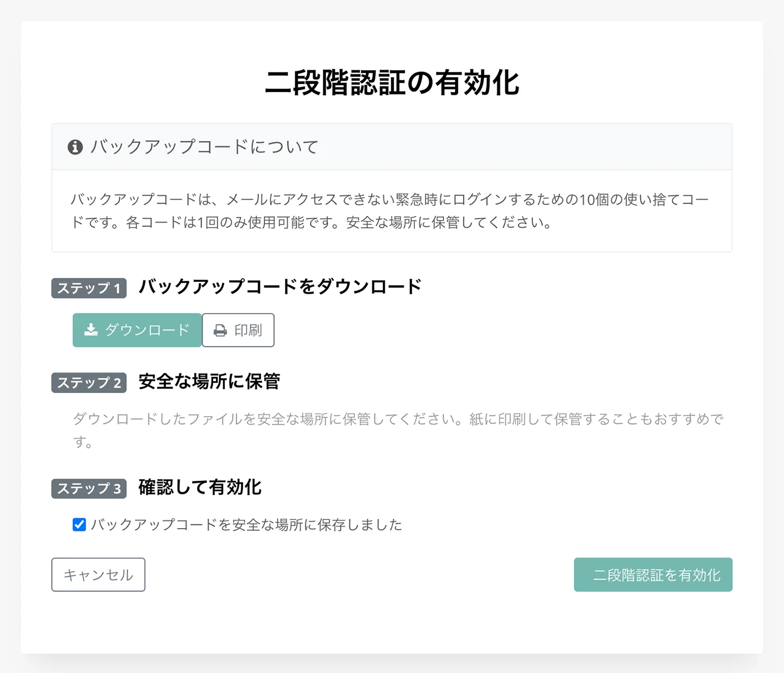Click the 二段階認証の有効化 title
This screenshot has width=784, height=673.
tap(393, 83)
